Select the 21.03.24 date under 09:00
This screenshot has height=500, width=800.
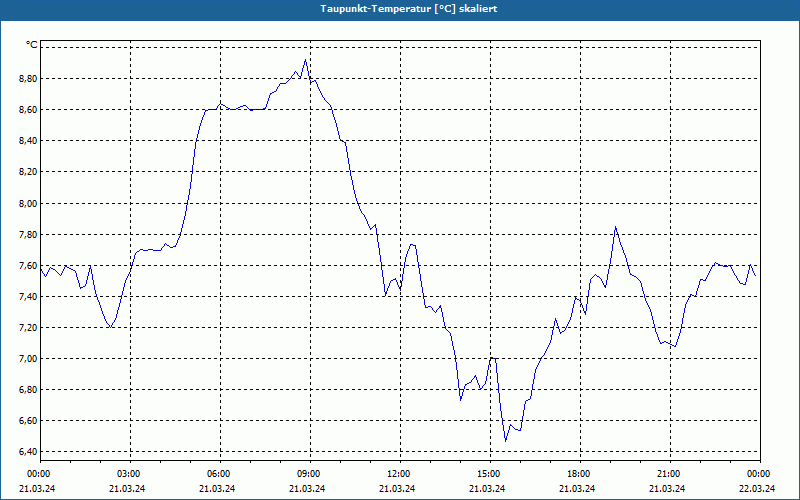click(307, 488)
